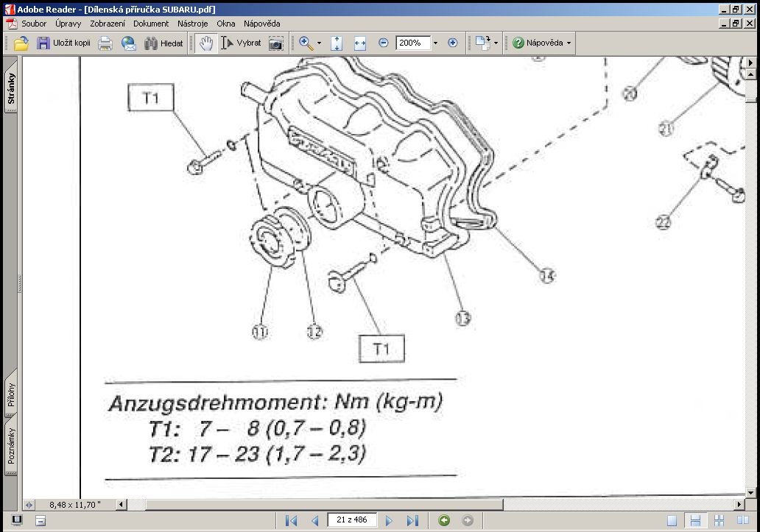Open the Nástroje menu

(192, 24)
